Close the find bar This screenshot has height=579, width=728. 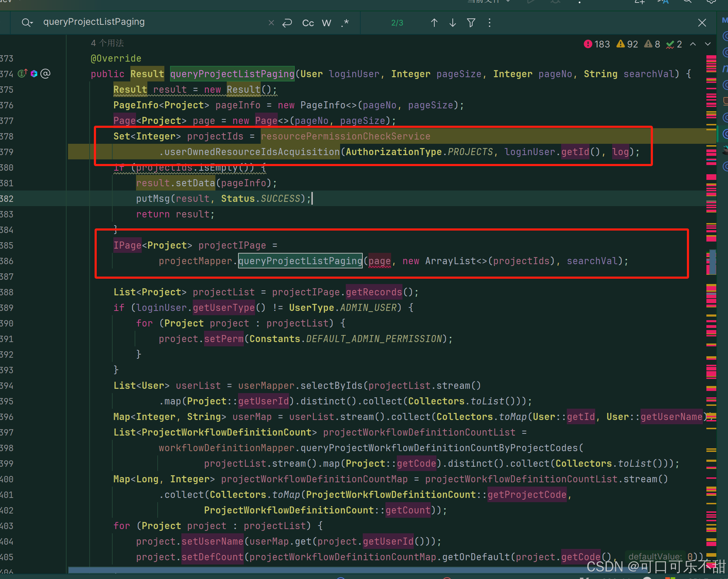(x=702, y=23)
